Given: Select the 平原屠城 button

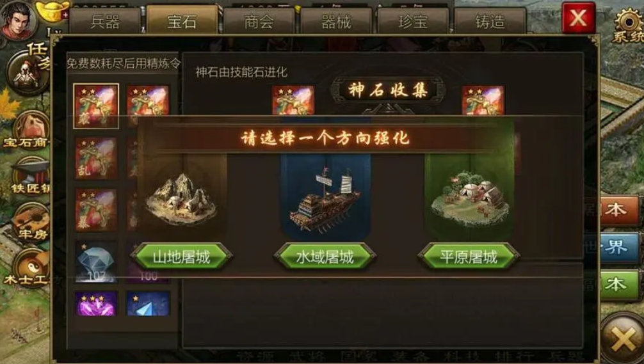Looking at the screenshot, I should click(469, 257).
